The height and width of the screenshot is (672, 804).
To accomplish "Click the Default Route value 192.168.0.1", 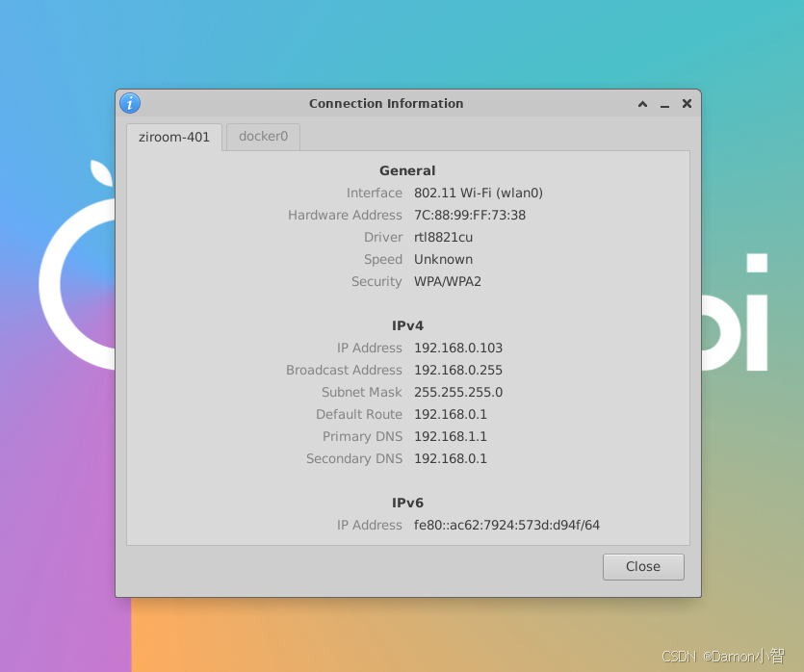I will pyautogui.click(x=451, y=414).
